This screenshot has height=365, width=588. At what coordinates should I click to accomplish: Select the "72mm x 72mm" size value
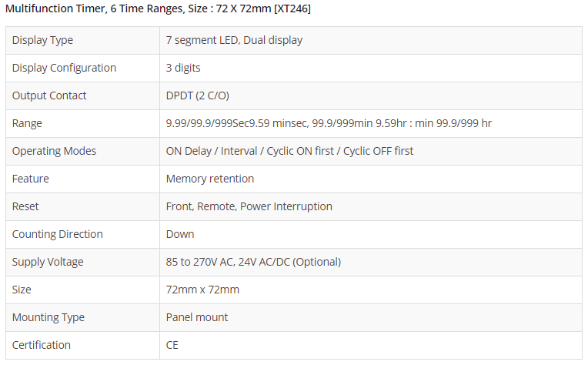pos(202,290)
